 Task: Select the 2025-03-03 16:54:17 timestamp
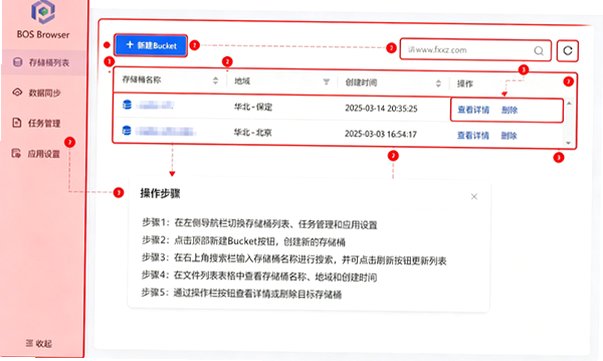[x=381, y=134]
